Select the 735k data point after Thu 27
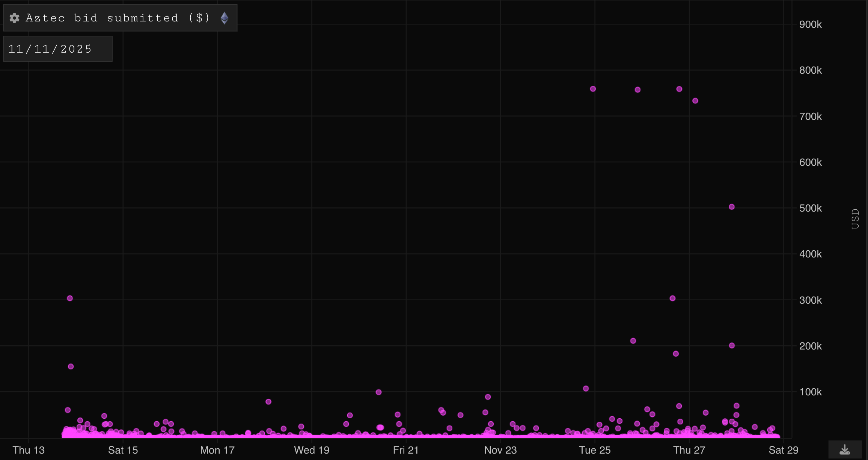868x460 pixels. 695,101
